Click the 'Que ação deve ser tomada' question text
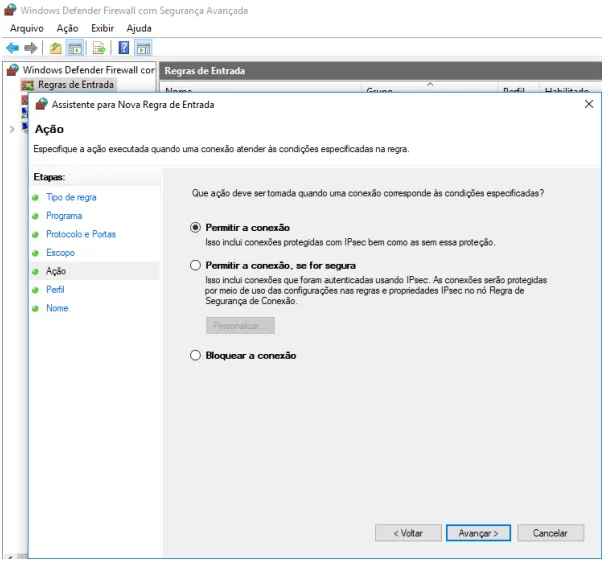 368,193
